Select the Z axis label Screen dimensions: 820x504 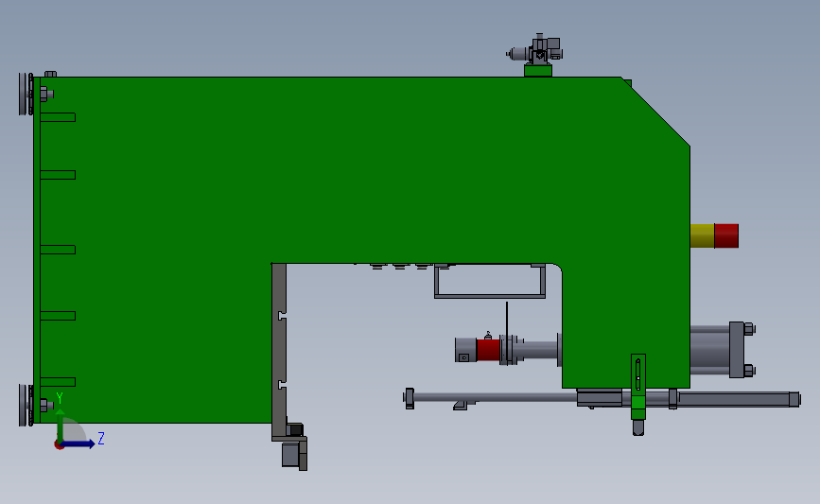coord(101,438)
